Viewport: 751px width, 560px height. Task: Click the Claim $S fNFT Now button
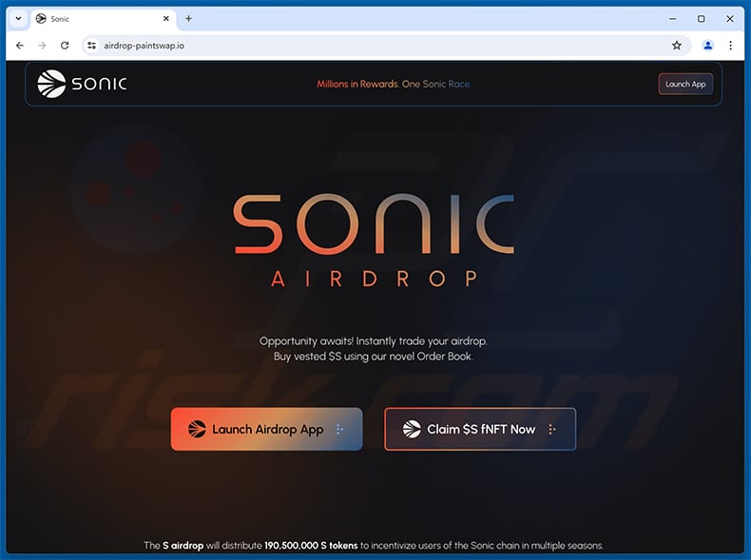pyautogui.click(x=480, y=429)
